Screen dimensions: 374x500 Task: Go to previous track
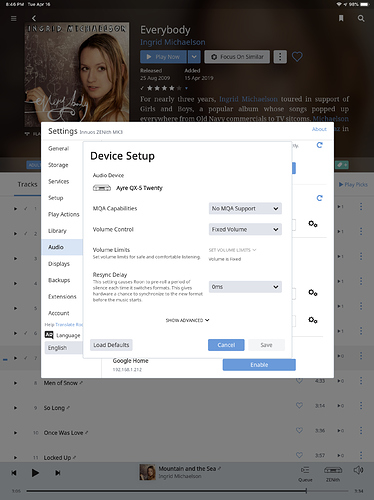tap(14, 473)
